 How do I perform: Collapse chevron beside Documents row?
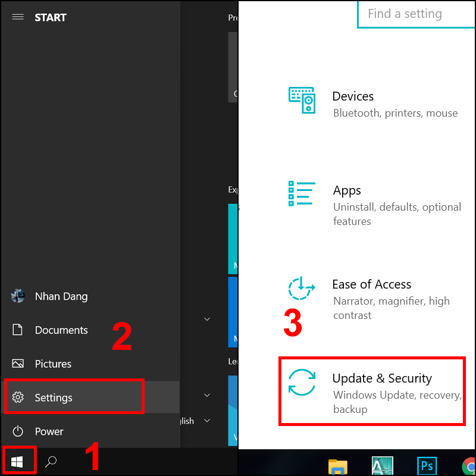click(207, 319)
